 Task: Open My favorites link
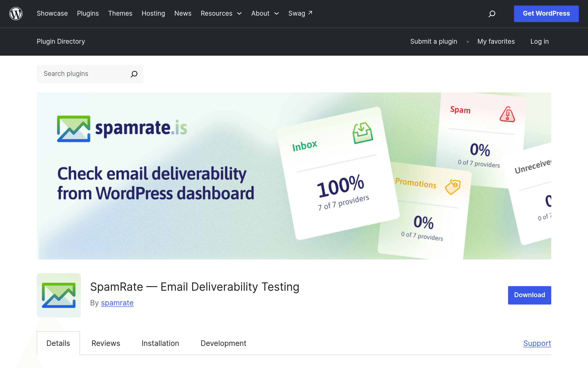(496, 42)
